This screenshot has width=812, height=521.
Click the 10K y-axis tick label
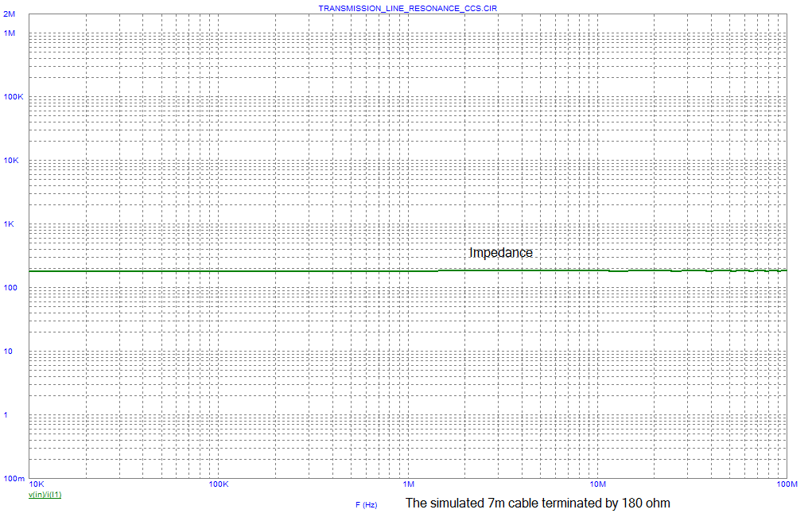pos(11,161)
